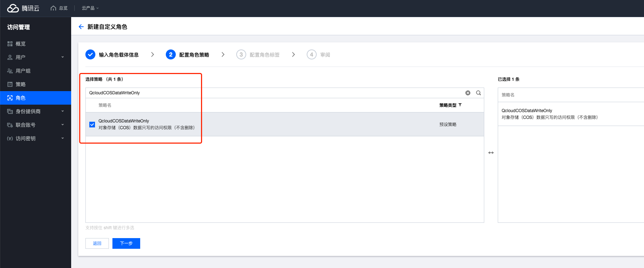
Task: Click the 返回 button
Action: [x=97, y=243]
